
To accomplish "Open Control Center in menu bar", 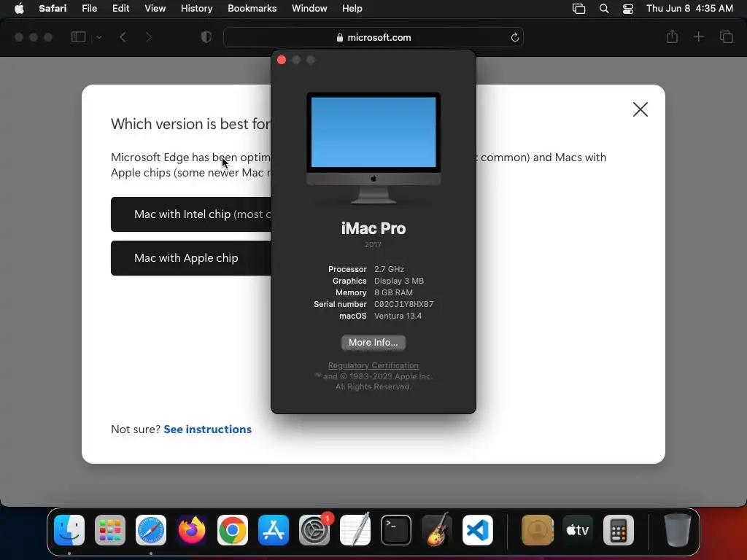I will 628,9.
